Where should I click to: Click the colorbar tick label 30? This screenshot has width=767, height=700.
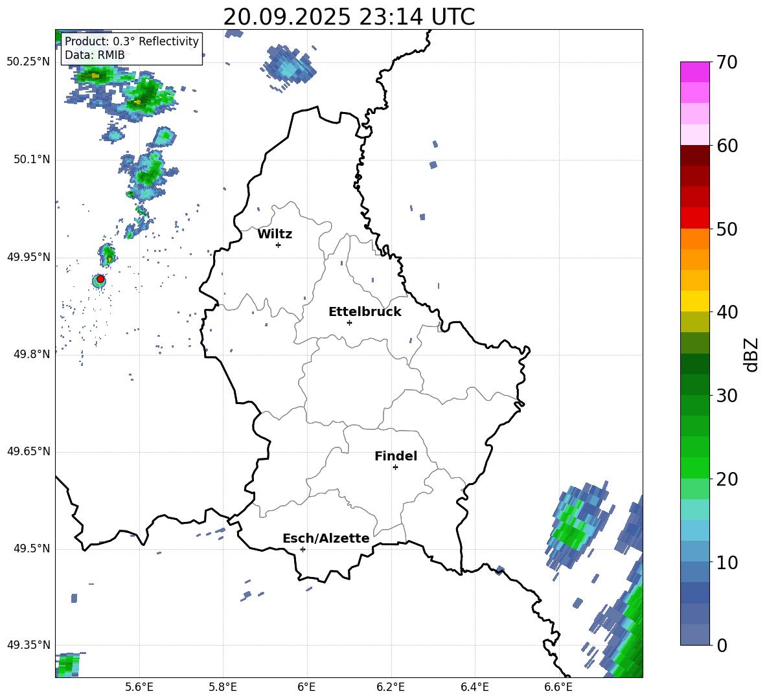[727, 396]
